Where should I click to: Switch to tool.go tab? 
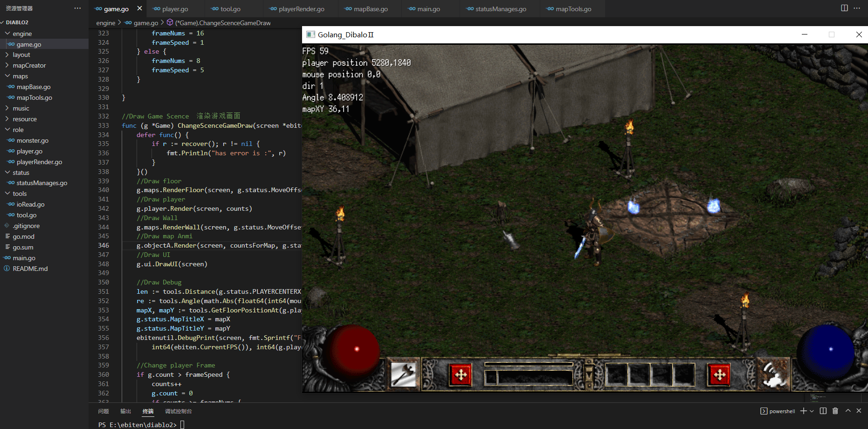point(230,9)
